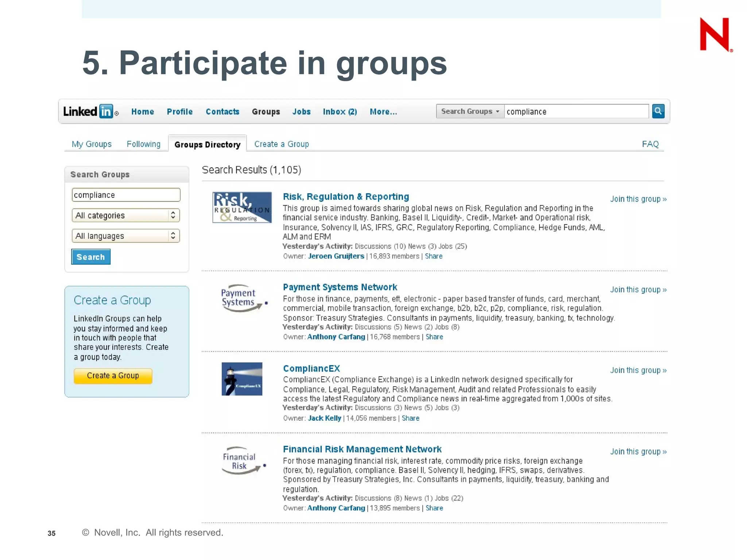Open the All languages dropdown

126,236
